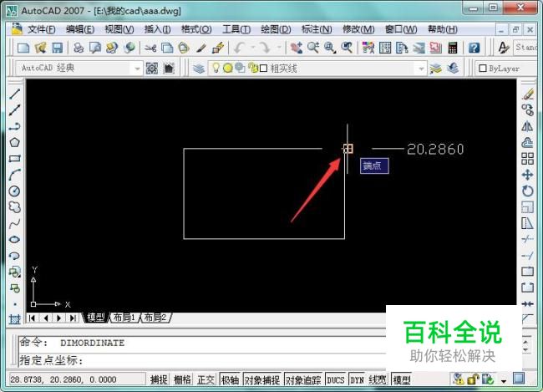
Task: Click the Cut scissors icon
Action: pyautogui.click(x=150, y=48)
